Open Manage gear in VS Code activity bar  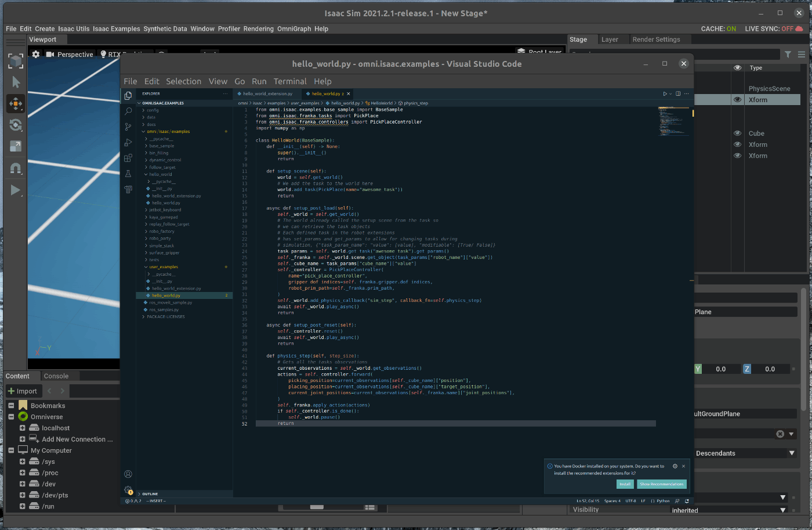coord(128,490)
